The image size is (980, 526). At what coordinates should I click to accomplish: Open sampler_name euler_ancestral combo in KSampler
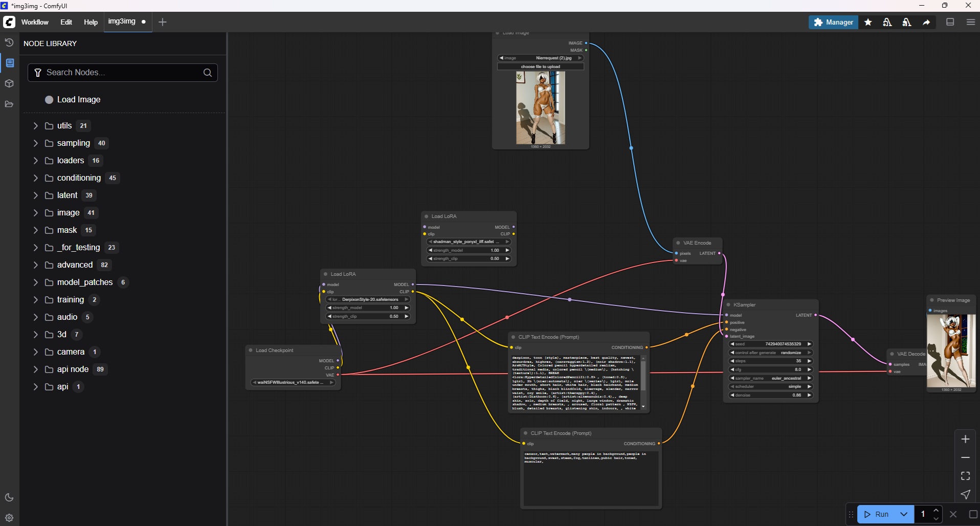point(771,378)
